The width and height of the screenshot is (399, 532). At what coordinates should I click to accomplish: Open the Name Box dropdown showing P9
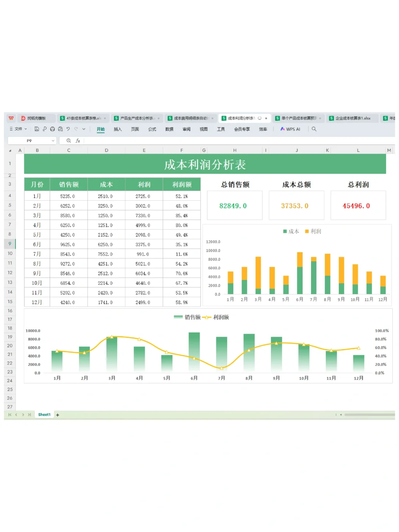52,140
